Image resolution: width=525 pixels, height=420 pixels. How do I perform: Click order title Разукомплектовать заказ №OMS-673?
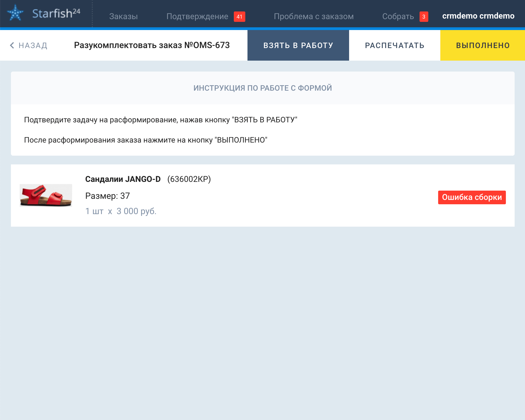(x=152, y=45)
